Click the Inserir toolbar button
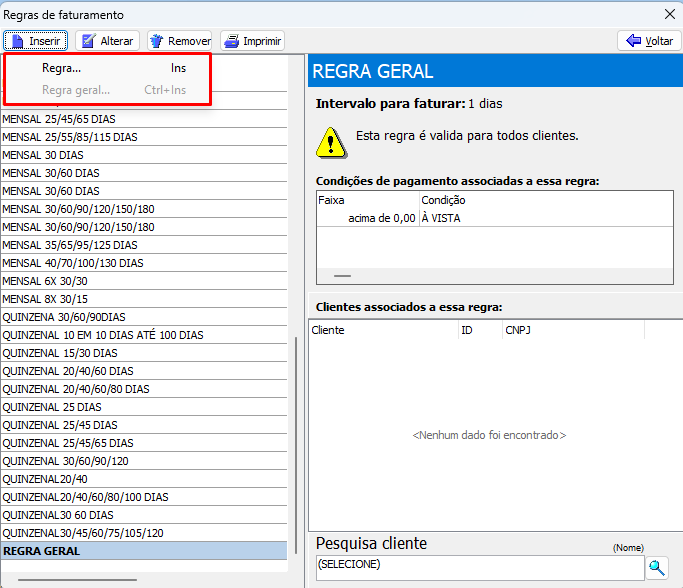Viewport: 683px width, 588px height. click(x=36, y=41)
